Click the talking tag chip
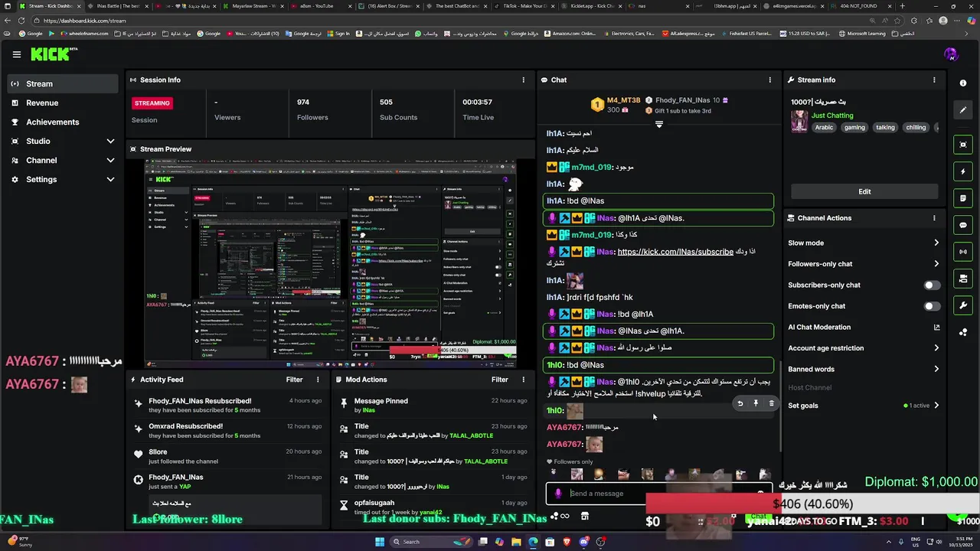The width and height of the screenshot is (980, 551). click(x=886, y=127)
